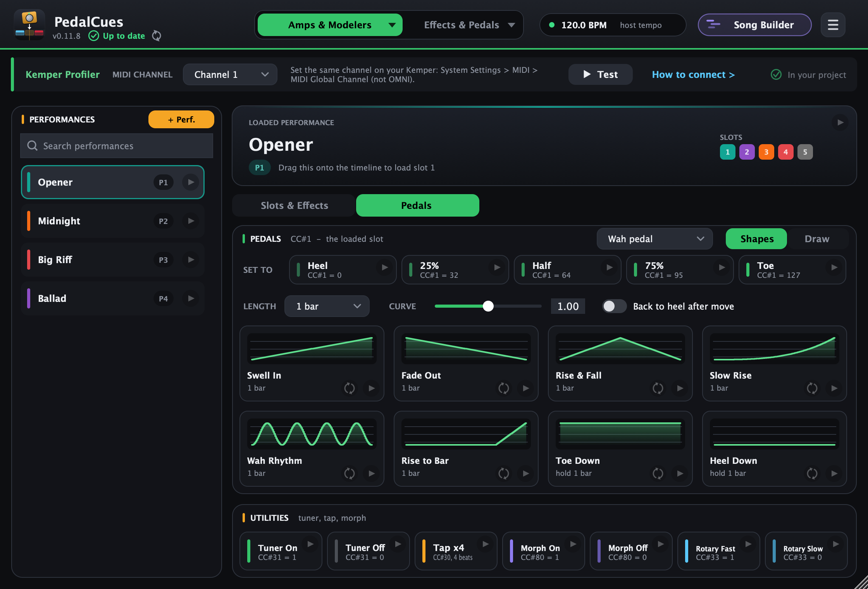Adjust the Curve slider handle
Viewport: 868px width, 589px height.
click(x=488, y=306)
